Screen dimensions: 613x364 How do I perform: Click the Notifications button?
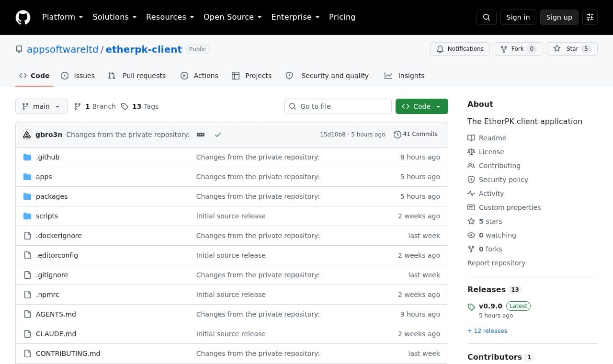460,49
